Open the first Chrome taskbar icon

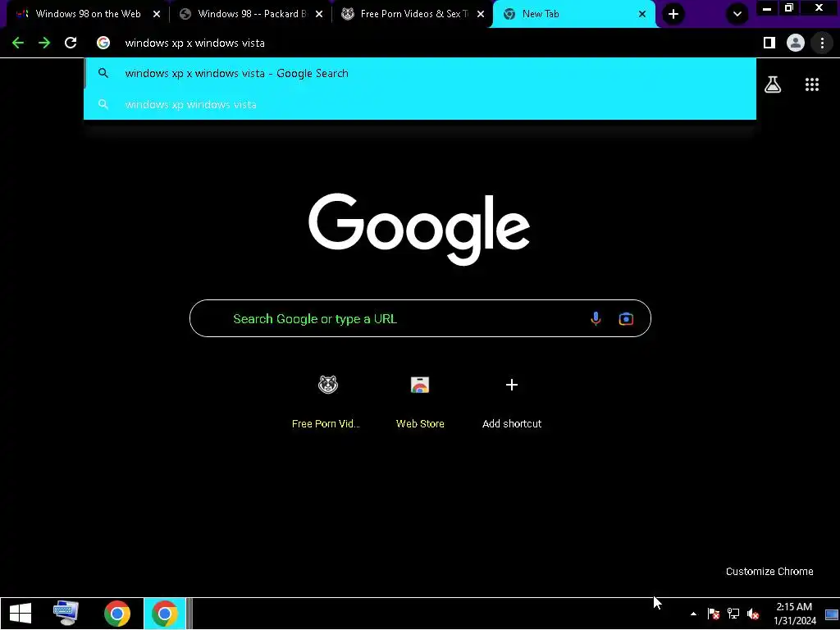click(117, 614)
